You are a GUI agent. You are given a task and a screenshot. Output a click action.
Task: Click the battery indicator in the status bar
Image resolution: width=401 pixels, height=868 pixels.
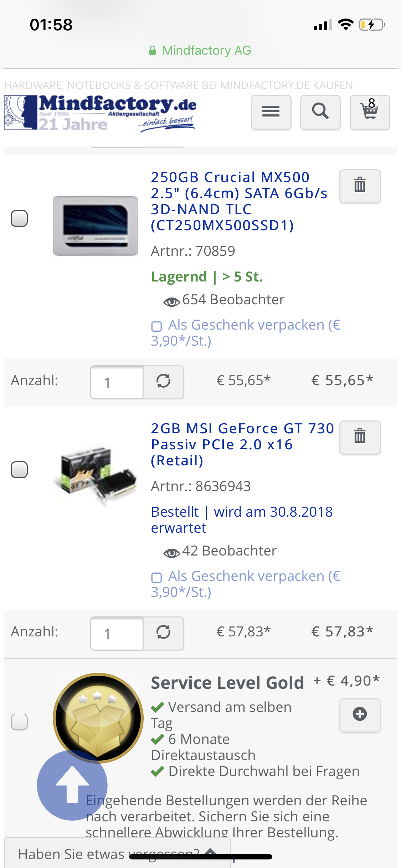(x=371, y=24)
